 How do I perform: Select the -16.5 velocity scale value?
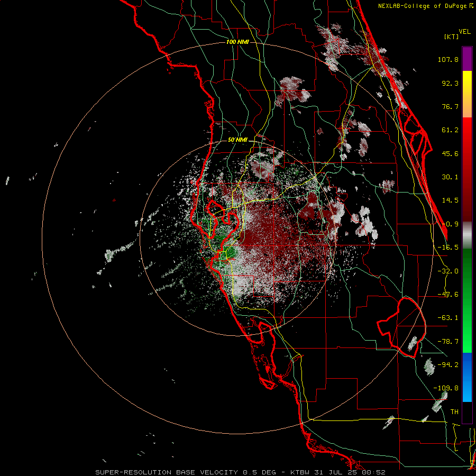[448, 248]
